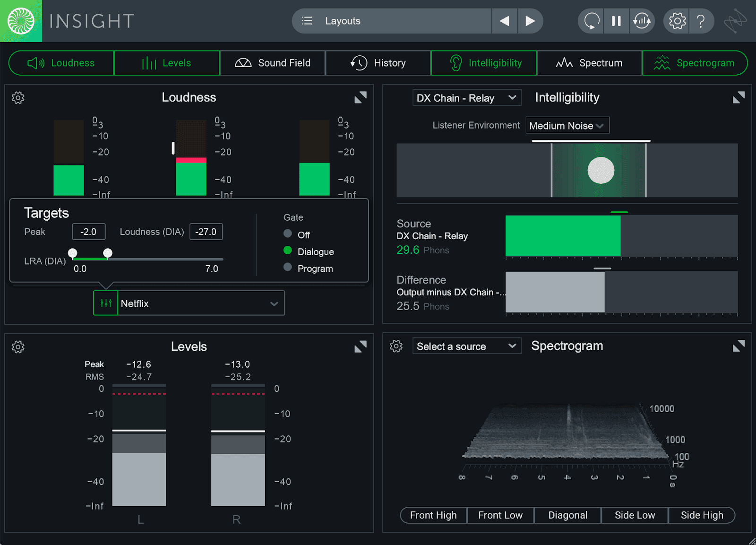Set Gate to Dialogue
The width and height of the screenshot is (756, 545).
[x=288, y=250]
